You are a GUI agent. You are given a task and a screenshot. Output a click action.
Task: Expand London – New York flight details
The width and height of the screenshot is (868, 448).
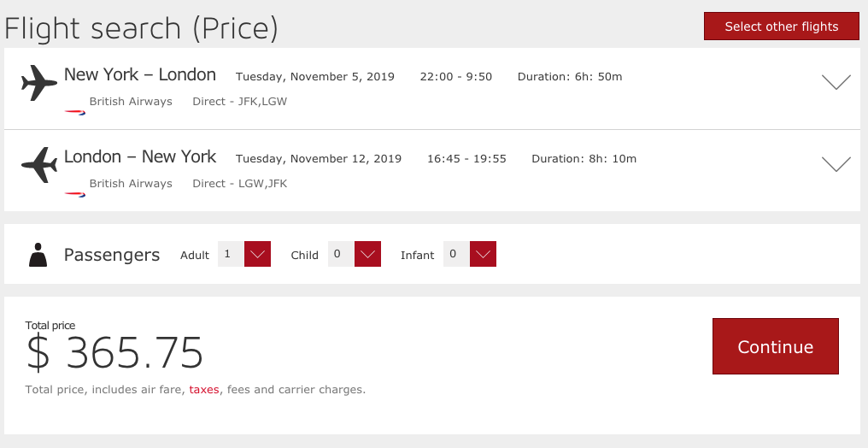tap(836, 164)
